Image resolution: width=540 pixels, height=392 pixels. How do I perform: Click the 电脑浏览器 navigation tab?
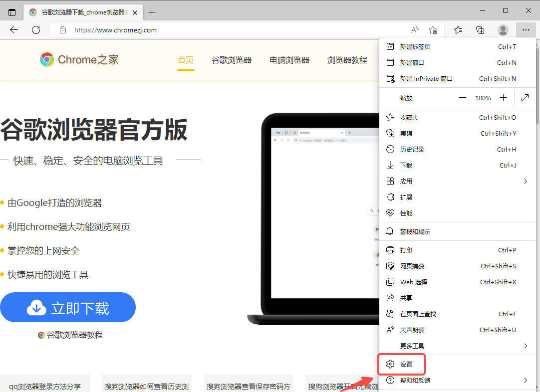coord(289,60)
